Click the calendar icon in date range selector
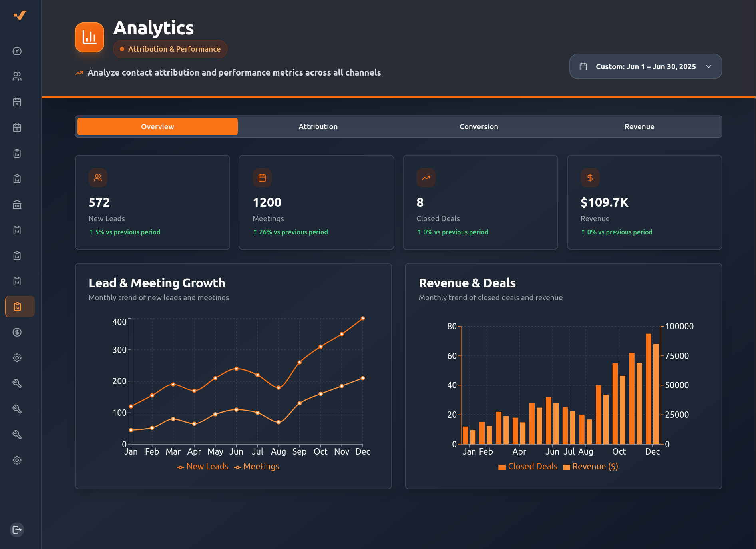 583,66
